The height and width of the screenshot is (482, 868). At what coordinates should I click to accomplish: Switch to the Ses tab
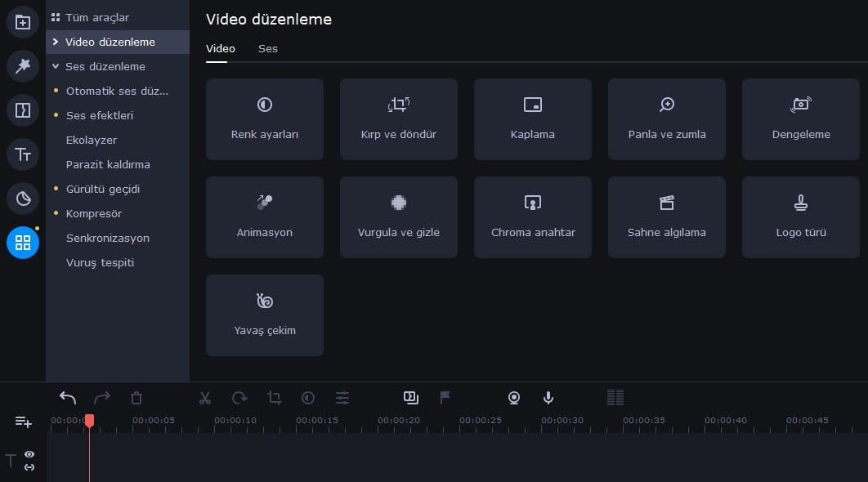[x=267, y=49]
